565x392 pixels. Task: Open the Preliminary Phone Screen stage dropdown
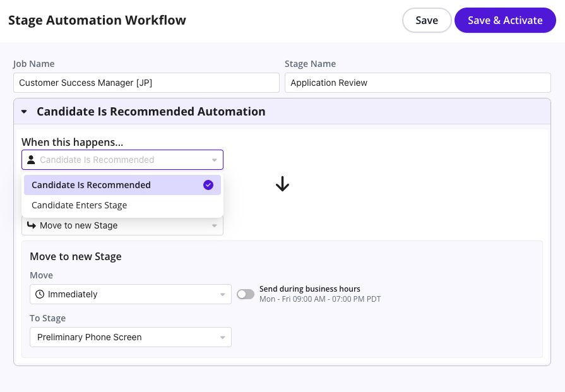pos(130,337)
